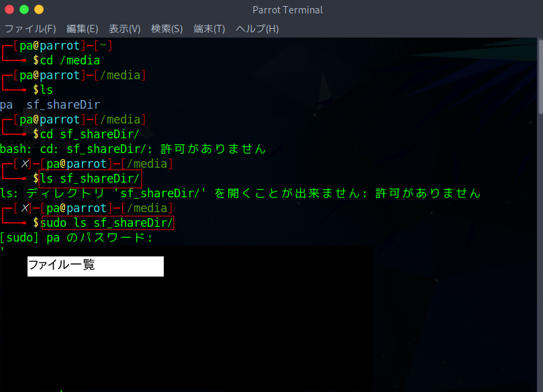Open the 検索(S) menu

(x=167, y=29)
